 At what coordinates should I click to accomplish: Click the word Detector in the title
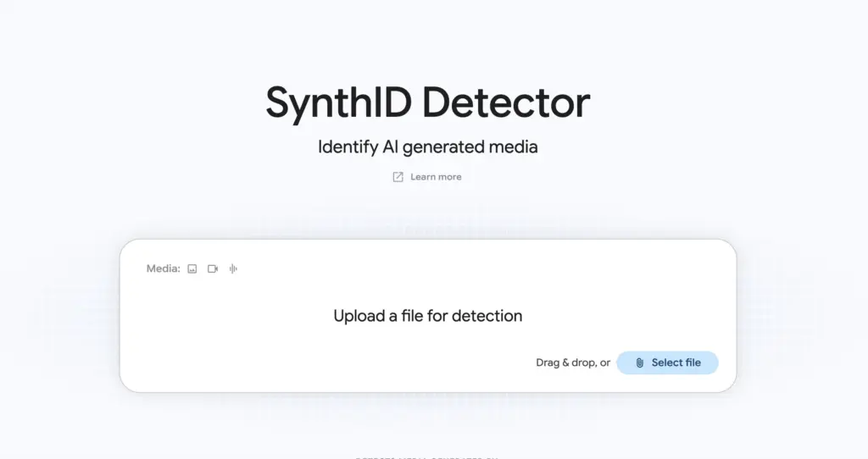tap(506, 102)
